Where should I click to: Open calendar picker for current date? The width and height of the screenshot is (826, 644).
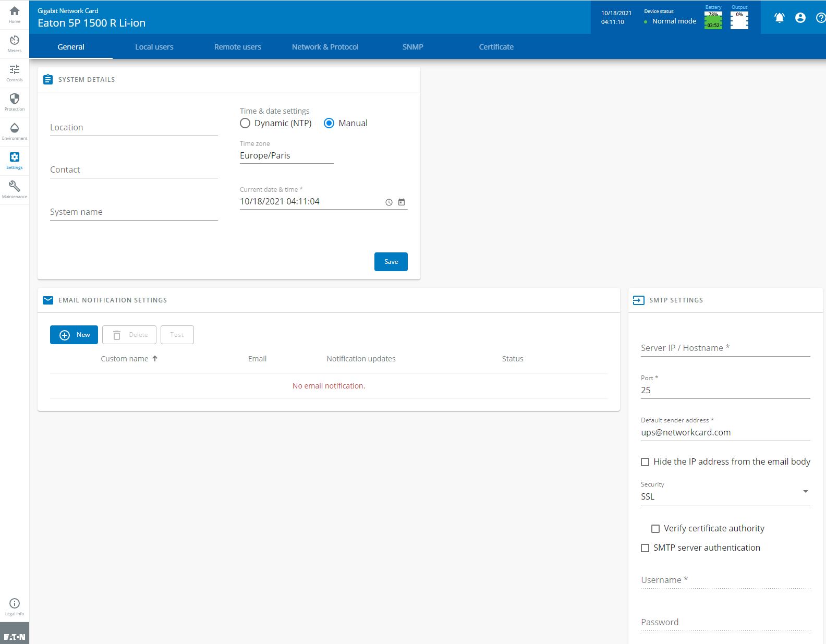[402, 202]
